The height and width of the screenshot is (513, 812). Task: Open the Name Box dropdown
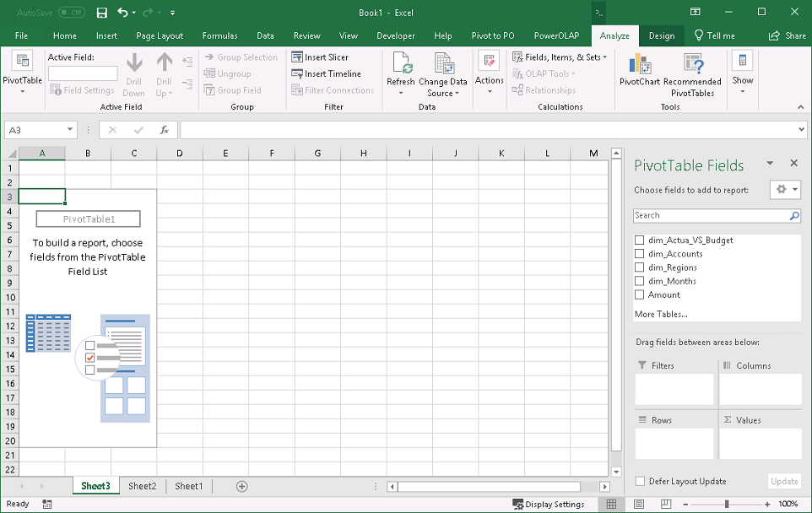click(x=70, y=129)
